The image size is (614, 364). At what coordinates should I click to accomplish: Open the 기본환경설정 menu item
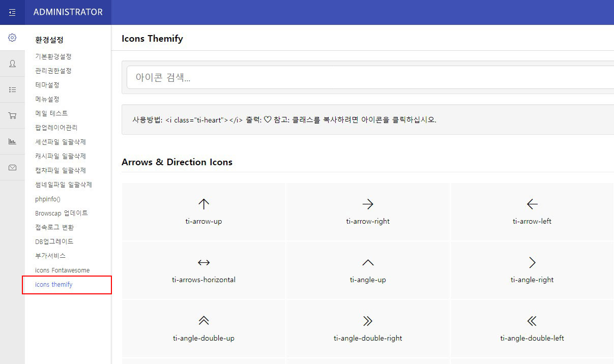click(x=53, y=56)
